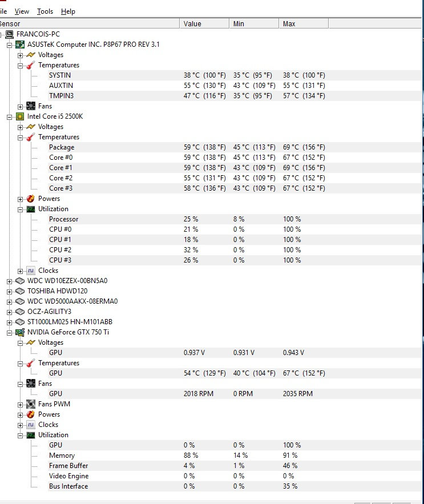Collapse the motherboard Temperatures section

click(x=20, y=65)
